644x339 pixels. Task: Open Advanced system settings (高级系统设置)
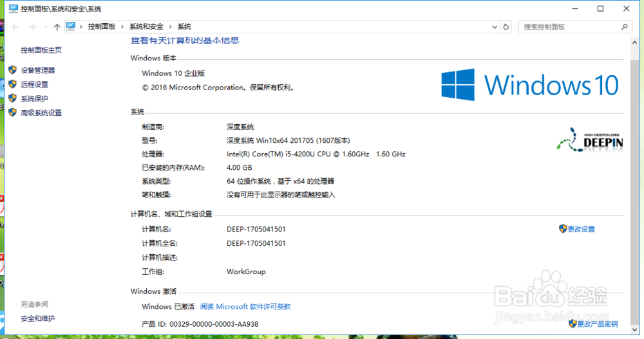click(41, 113)
